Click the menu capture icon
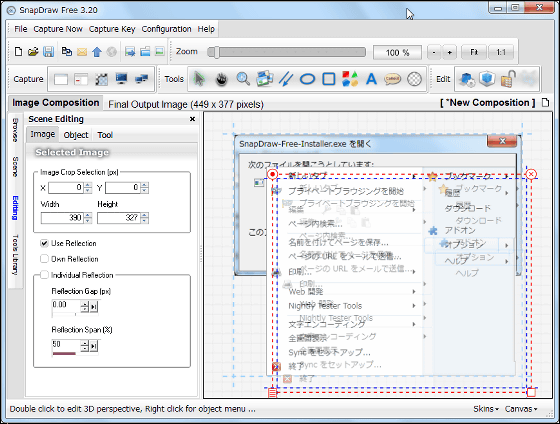The image size is (560, 424). [81, 79]
